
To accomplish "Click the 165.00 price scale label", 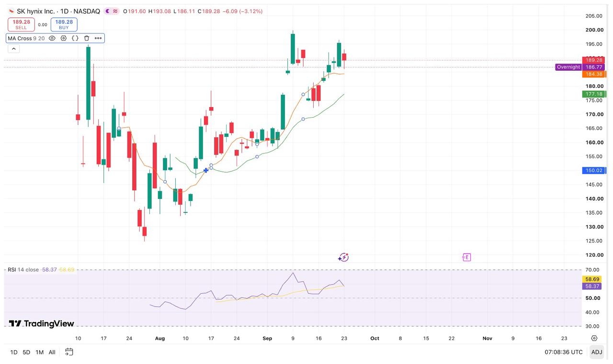I will (594, 128).
